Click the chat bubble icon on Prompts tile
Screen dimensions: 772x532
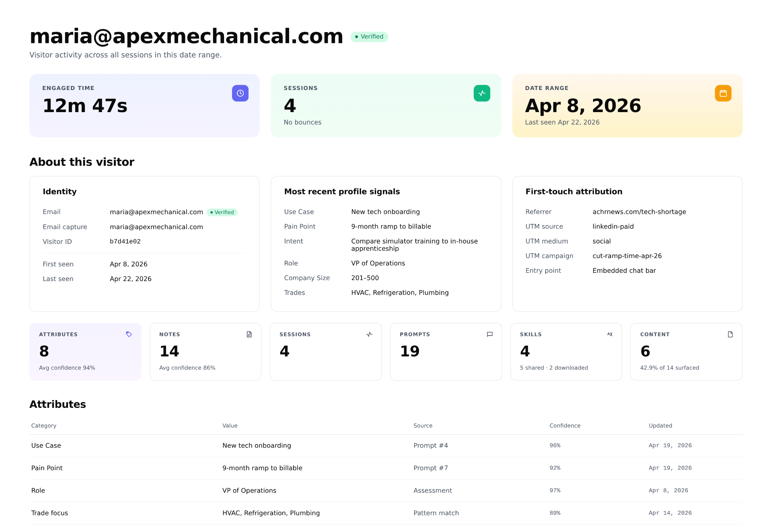pos(490,334)
